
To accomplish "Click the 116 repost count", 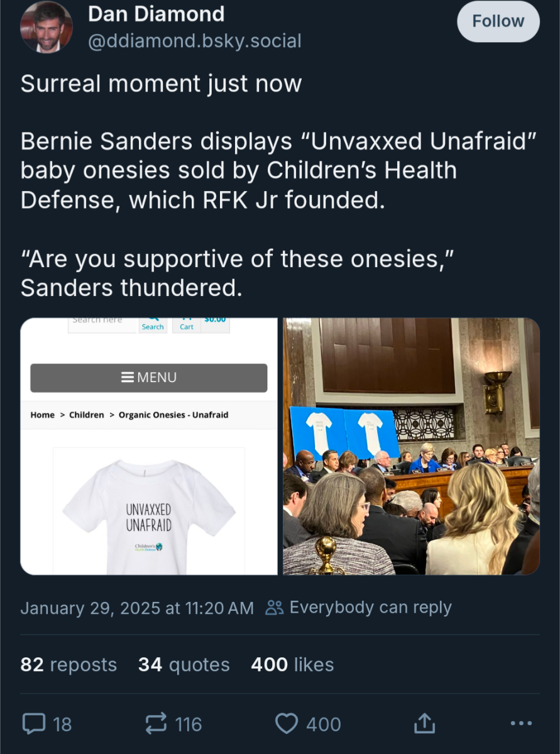I will tap(189, 724).
